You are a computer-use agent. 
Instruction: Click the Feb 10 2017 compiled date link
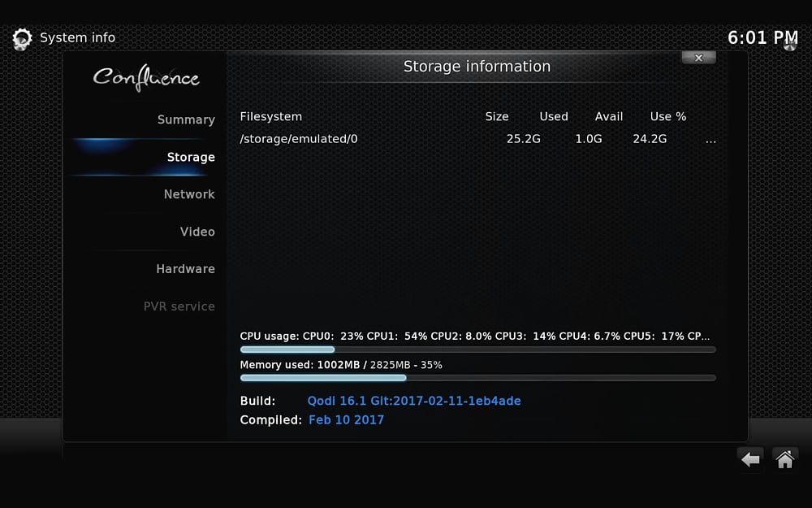point(347,419)
